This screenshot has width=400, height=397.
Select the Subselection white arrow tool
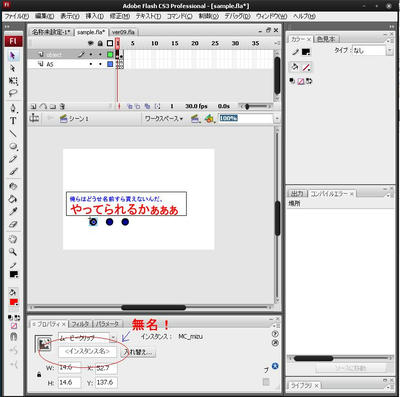[x=13, y=68]
